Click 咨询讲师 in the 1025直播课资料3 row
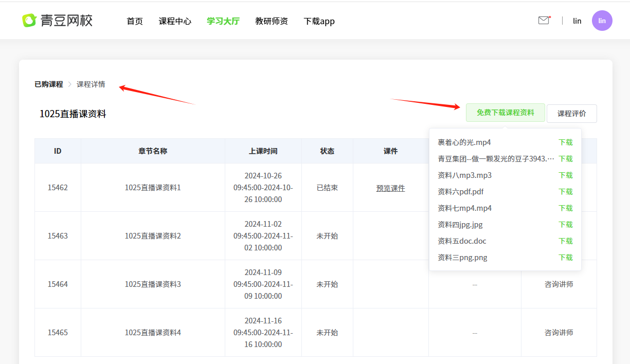This screenshot has height=364, width=630. 559,284
